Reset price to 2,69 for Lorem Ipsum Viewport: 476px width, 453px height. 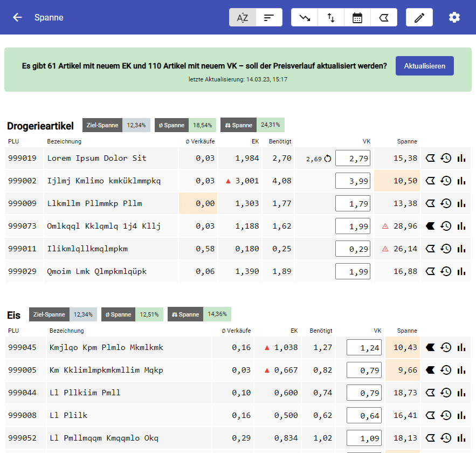(x=328, y=159)
